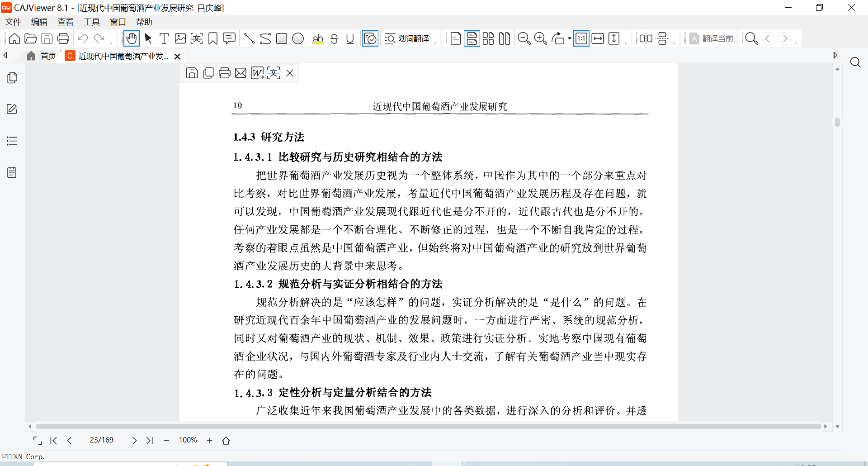Select the text selection tool

coord(164,39)
